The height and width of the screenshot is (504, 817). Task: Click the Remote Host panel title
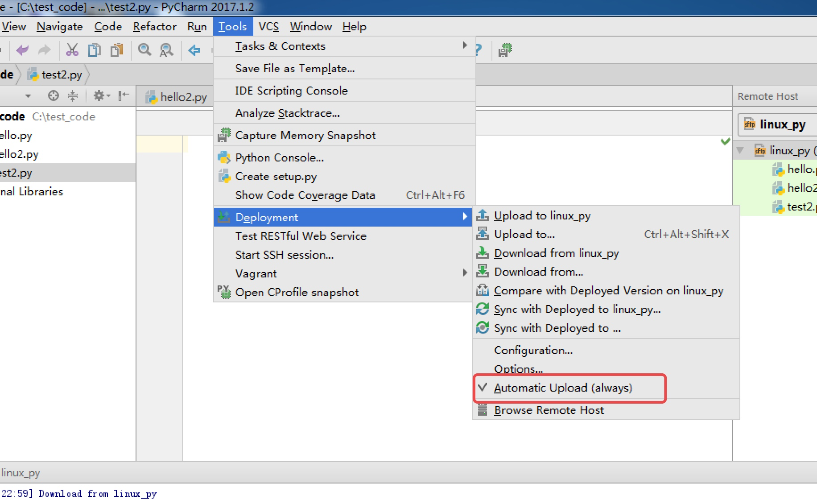click(767, 96)
